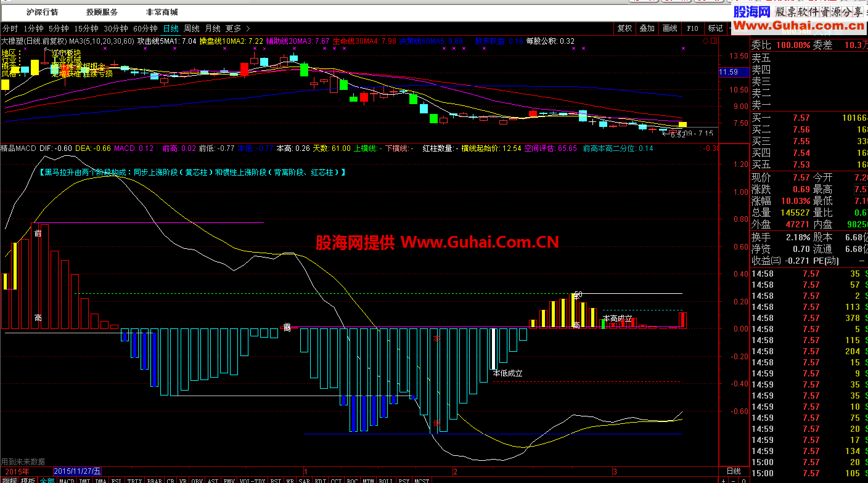Select the 1分钟 period tab
The image size is (868, 483).
[x=33, y=28]
